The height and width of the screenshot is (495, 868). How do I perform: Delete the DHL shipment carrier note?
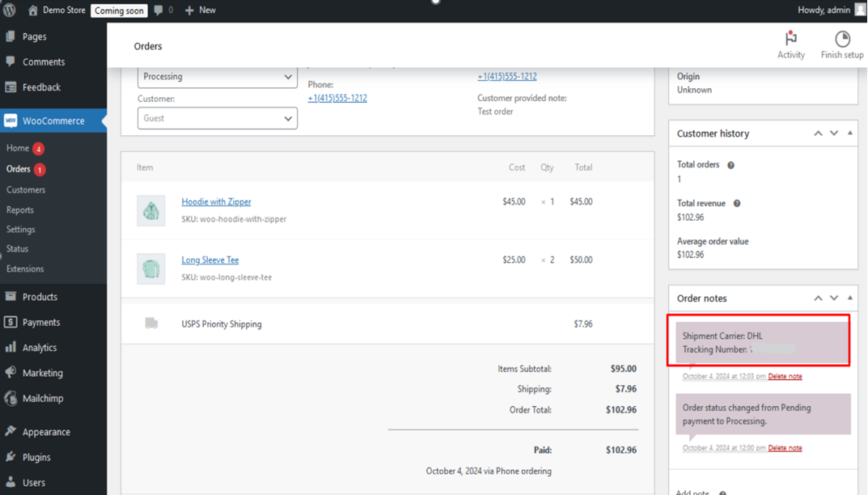(785, 376)
